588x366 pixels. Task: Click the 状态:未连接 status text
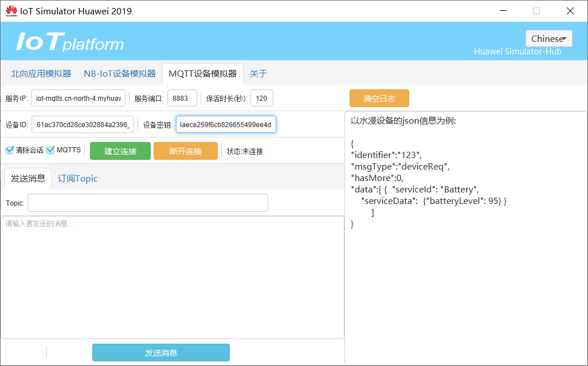click(245, 151)
